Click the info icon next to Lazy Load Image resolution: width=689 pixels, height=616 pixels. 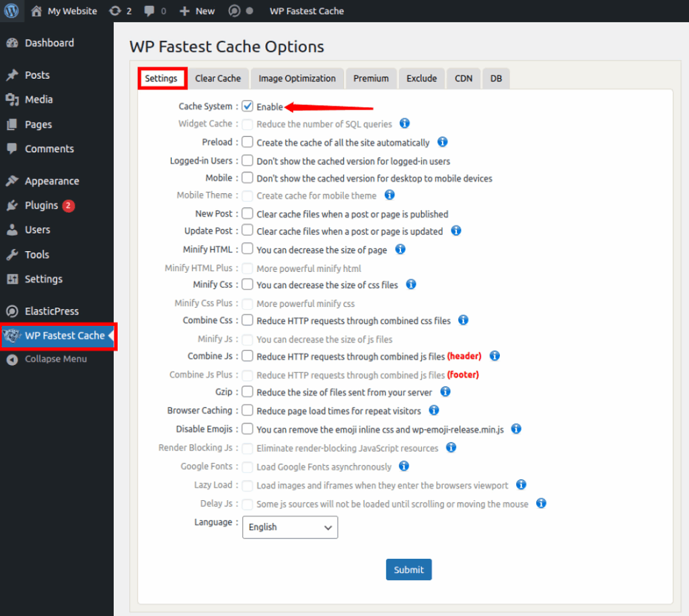pyautogui.click(x=521, y=485)
